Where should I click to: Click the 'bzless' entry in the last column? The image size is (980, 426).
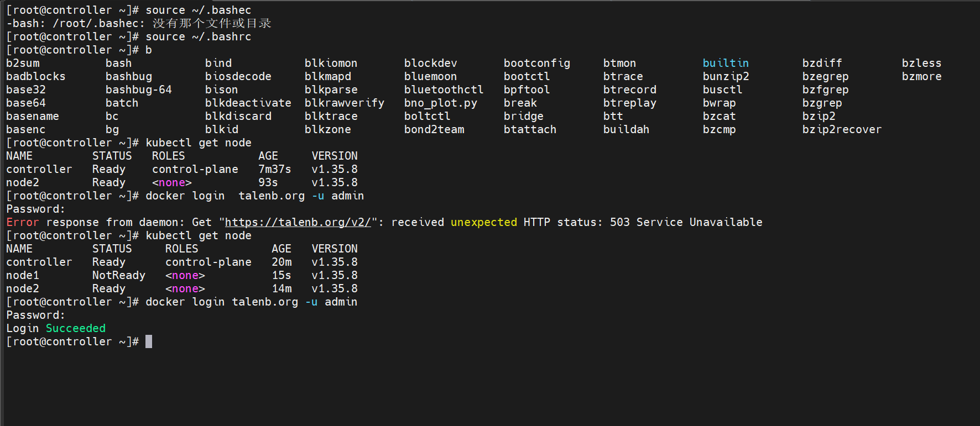click(921, 63)
